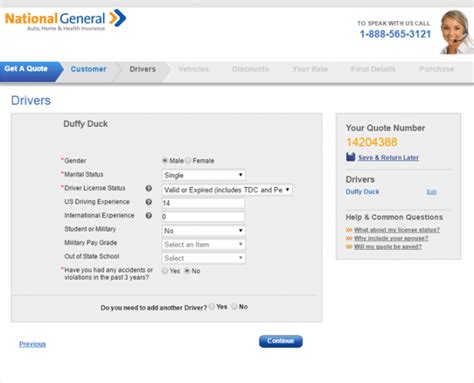Open help for US Driving Experience

[x=149, y=202]
